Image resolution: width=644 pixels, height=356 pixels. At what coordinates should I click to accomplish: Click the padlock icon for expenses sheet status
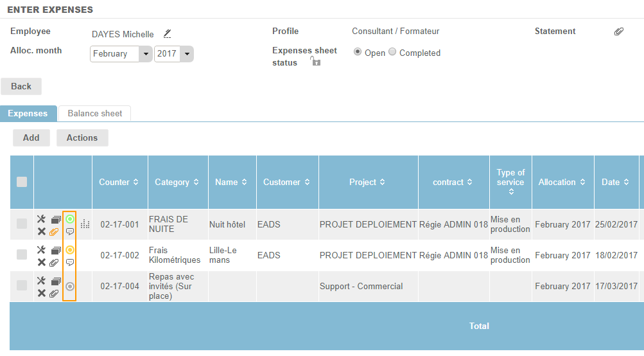(315, 62)
